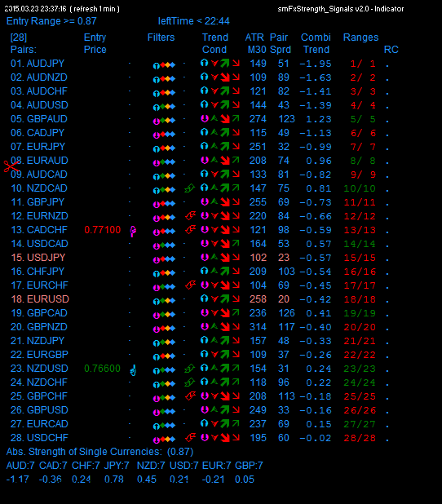Click the large green up arrow in AUDJPY row

tap(225, 63)
